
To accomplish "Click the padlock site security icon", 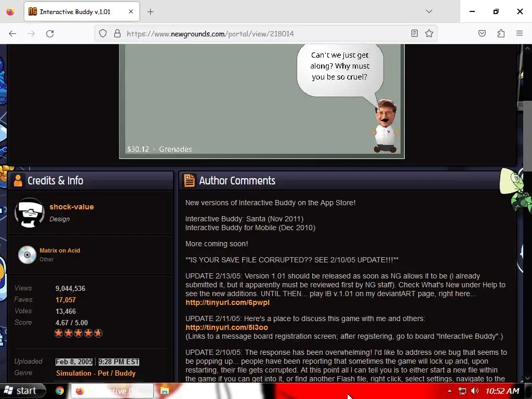I will (117, 33).
